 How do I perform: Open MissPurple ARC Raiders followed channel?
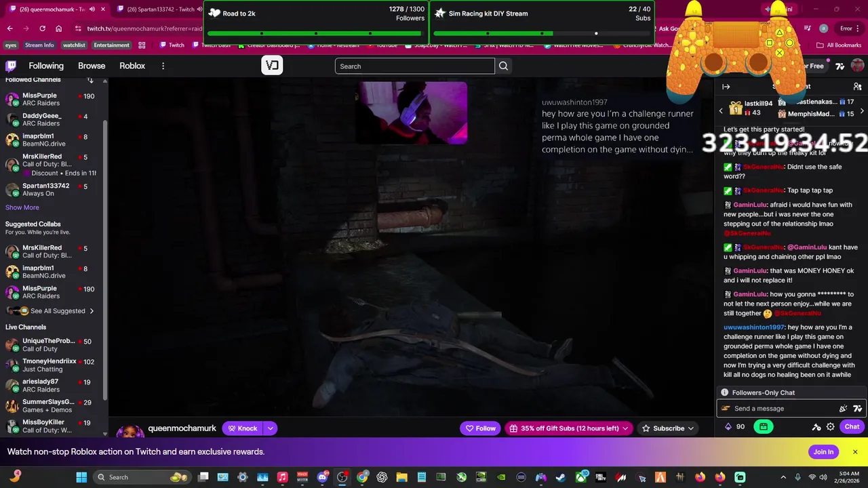(51, 99)
